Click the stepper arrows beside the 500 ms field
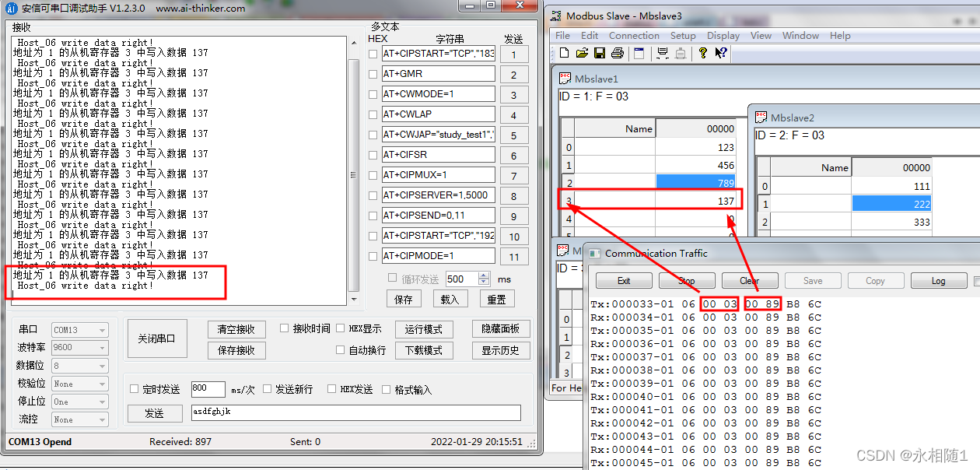This screenshot has width=980, height=470. (485, 279)
